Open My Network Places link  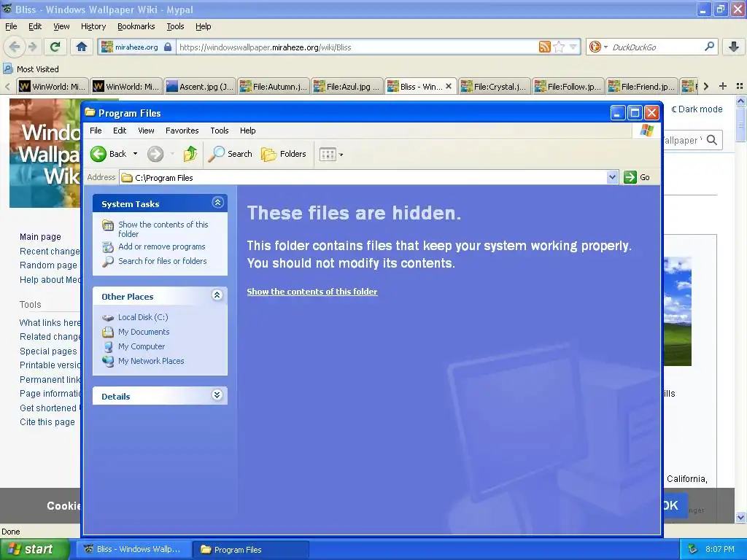point(144,361)
